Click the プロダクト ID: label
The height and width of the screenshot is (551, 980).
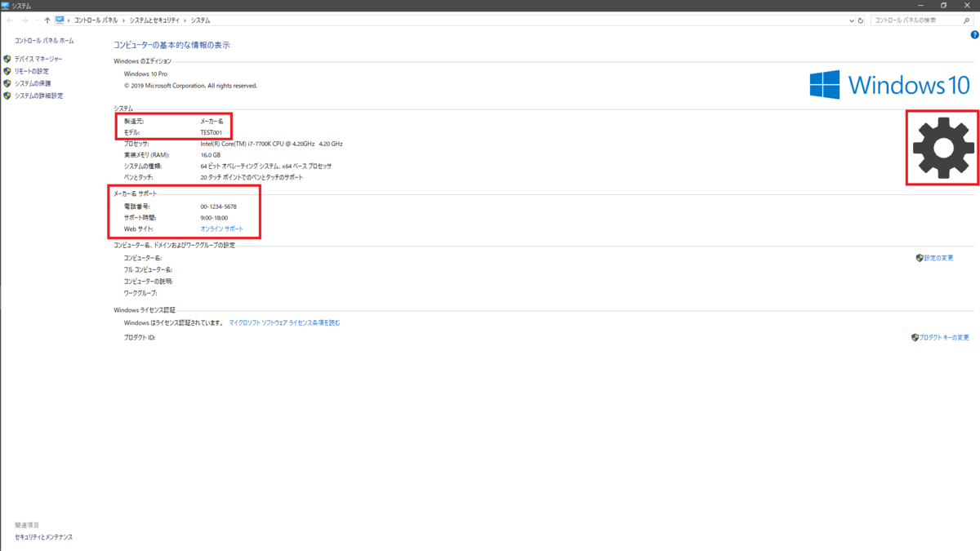(140, 337)
